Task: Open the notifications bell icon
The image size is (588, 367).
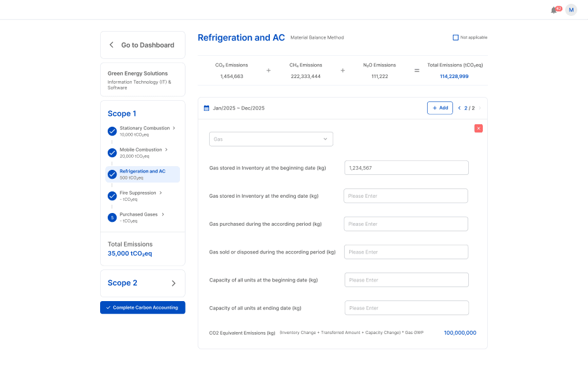Action: pos(554,10)
